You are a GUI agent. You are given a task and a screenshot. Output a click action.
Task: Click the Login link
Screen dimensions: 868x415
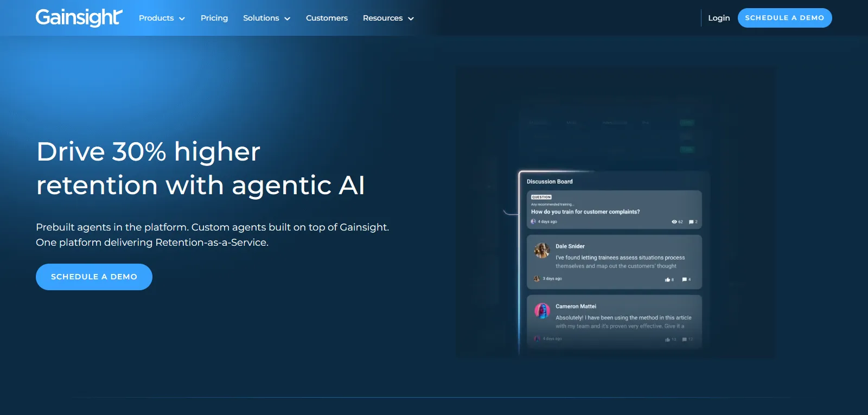pyautogui.click(x=719, y=18)
